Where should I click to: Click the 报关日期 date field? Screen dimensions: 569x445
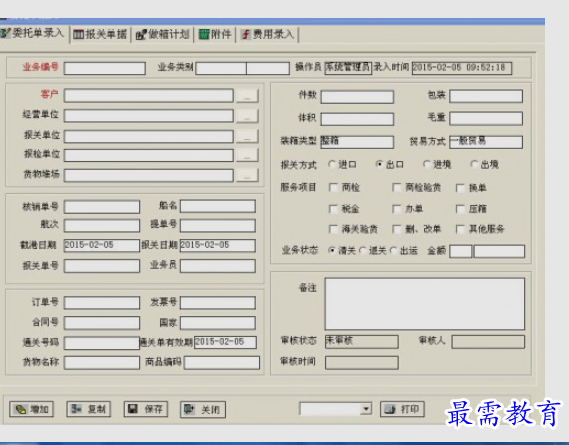[x=218, y=245]
